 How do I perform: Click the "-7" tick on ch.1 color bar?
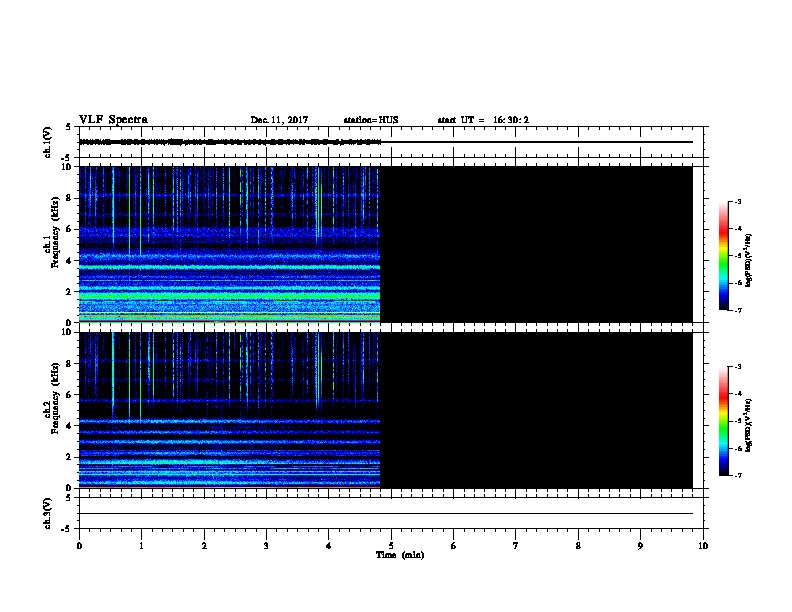[x=737, y=310]
